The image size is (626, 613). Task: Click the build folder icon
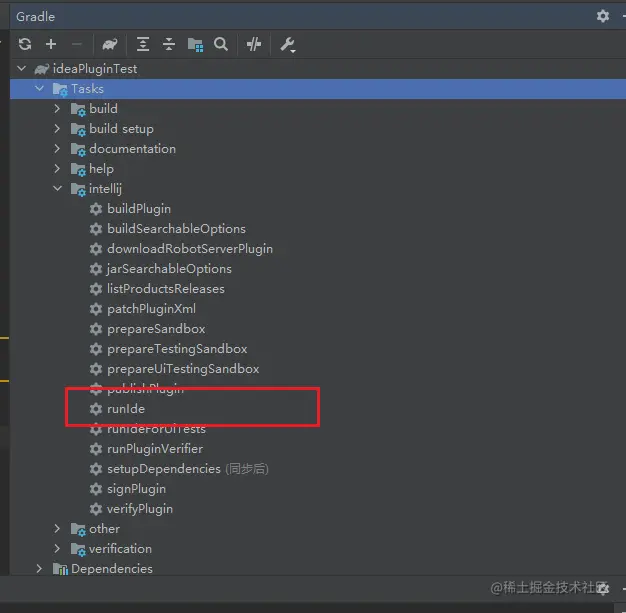78,109
